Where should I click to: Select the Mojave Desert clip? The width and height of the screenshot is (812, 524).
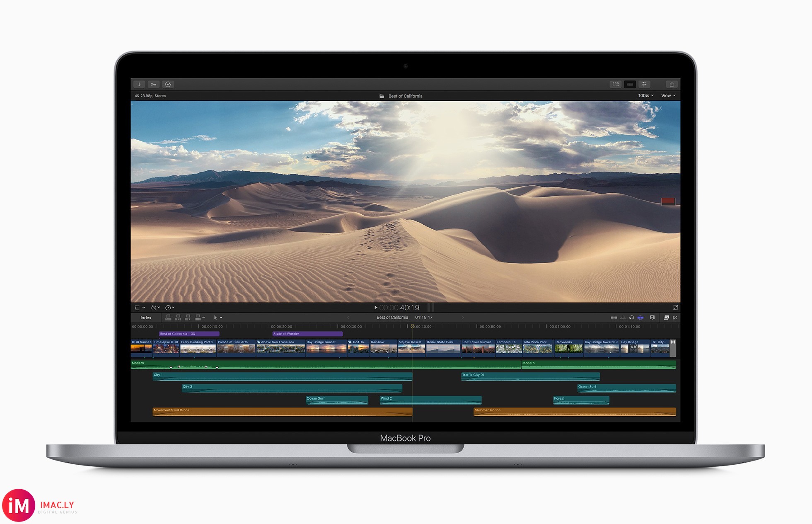tap(412, 349)
